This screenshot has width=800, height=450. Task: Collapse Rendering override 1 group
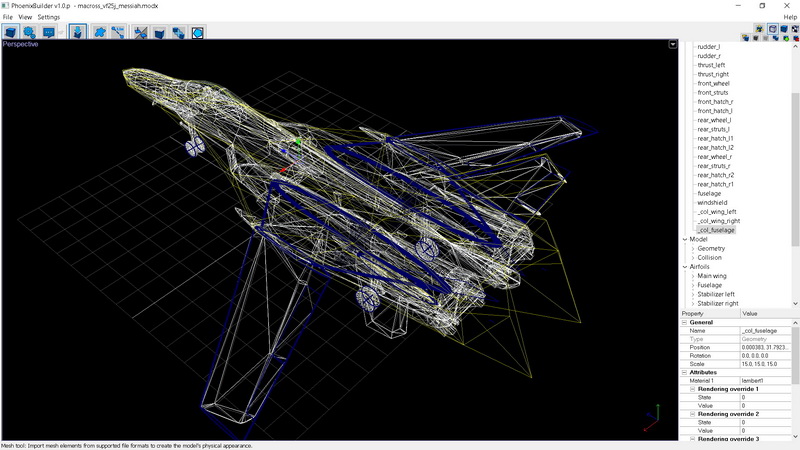pos(693,389)
